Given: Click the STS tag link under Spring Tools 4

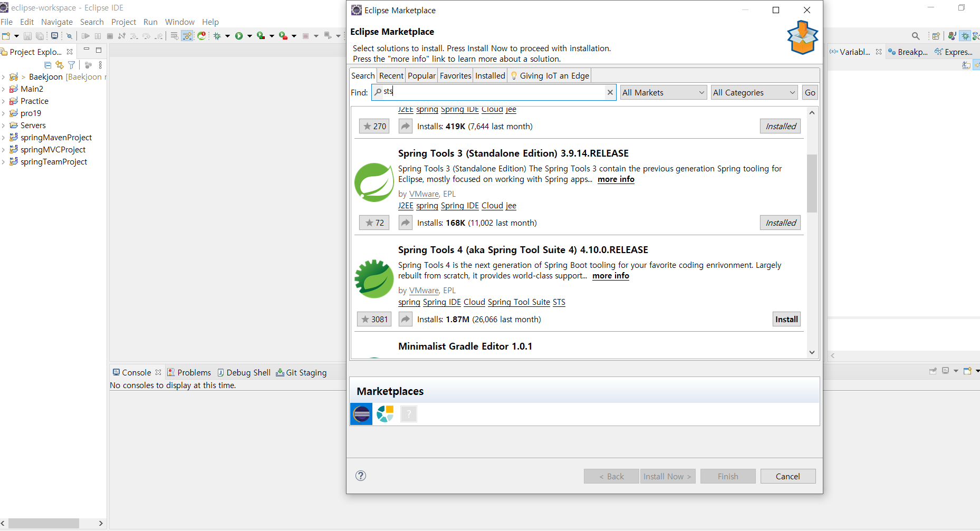Looking at the screenshot, I should (559, 302).
